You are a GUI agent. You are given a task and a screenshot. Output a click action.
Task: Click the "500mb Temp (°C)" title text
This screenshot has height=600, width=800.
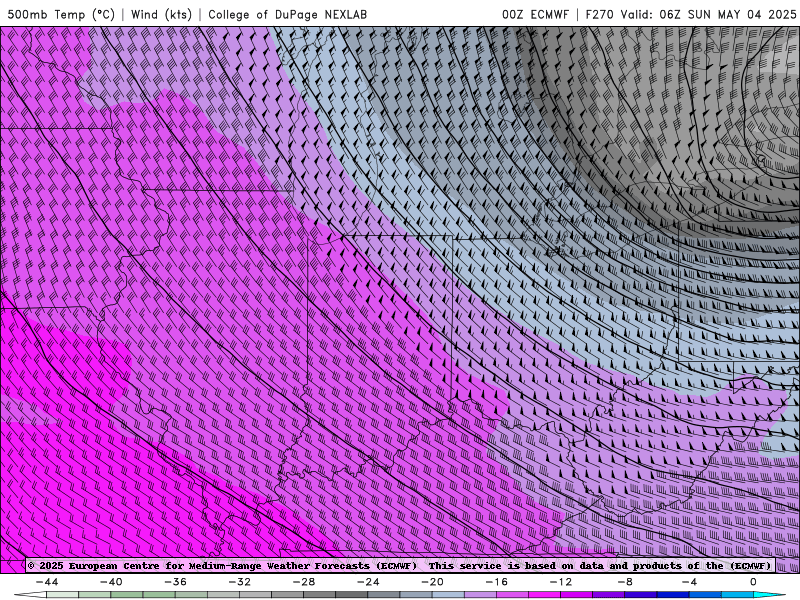[61, 14]
